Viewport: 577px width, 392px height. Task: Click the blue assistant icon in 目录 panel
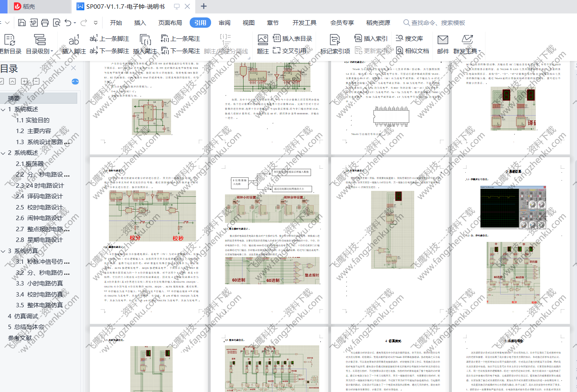point(75,81)
